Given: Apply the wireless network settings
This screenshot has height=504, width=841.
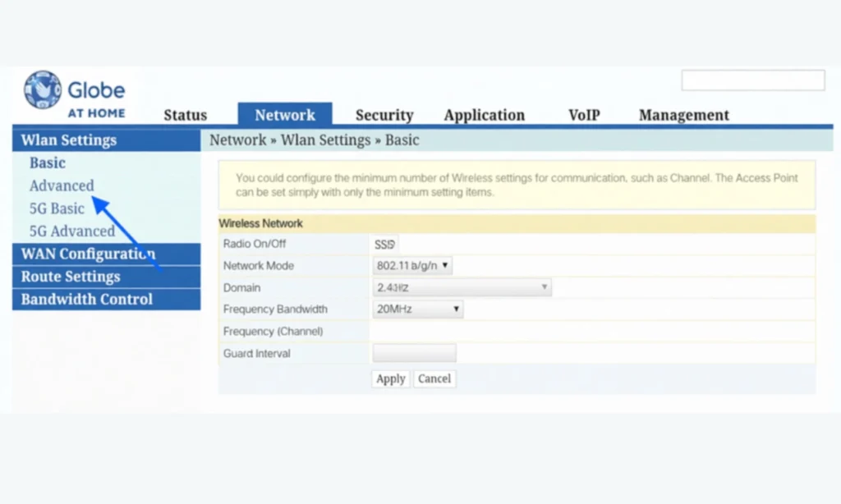Looking at the screenshot, I should click(390, 378).
